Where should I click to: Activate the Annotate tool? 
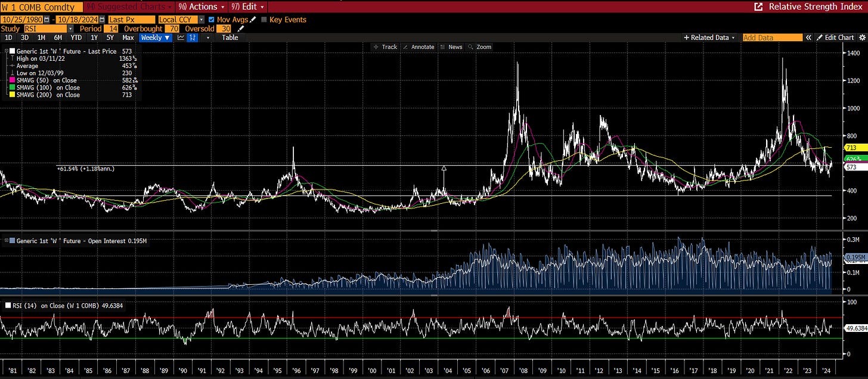click(418, 47)
